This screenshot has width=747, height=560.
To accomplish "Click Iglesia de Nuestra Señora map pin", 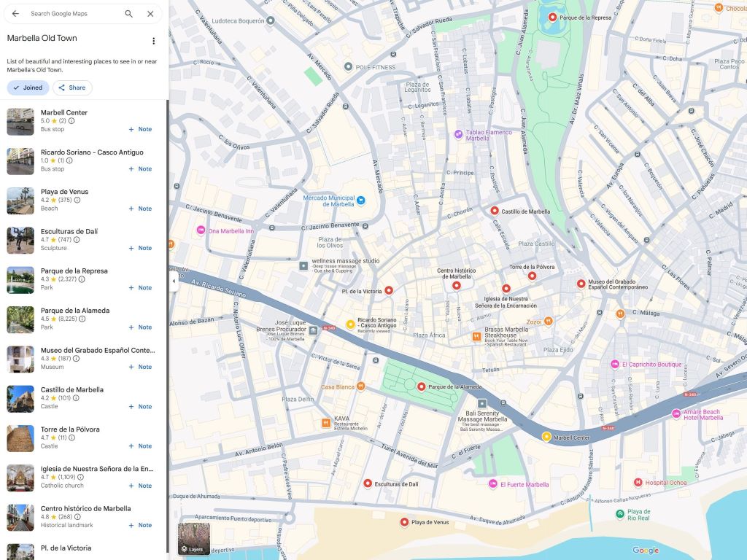I will 506,289.
